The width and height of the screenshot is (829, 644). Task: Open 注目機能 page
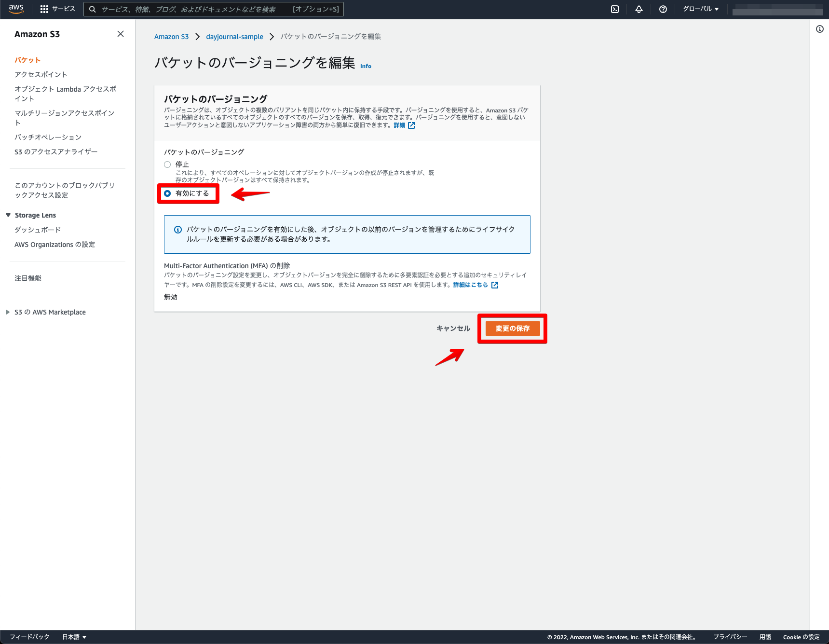(28, 278)
